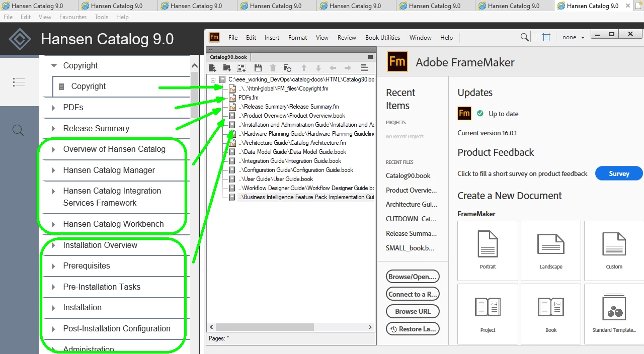Click the Hansen Catalog diamond logo
This screenshot has width=644, height=354.
click(20, 39)
